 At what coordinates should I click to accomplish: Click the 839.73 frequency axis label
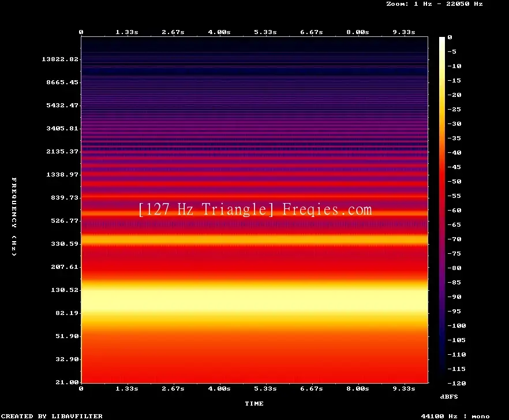pos(65,197)
